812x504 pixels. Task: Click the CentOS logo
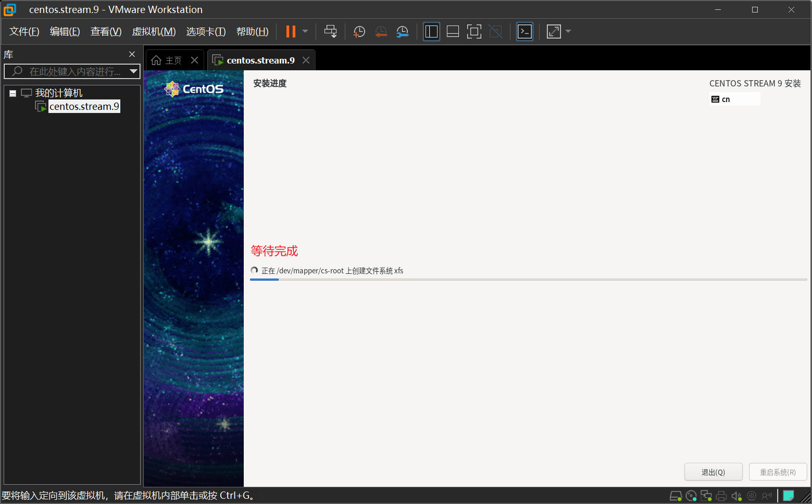[x=194, y=89]
